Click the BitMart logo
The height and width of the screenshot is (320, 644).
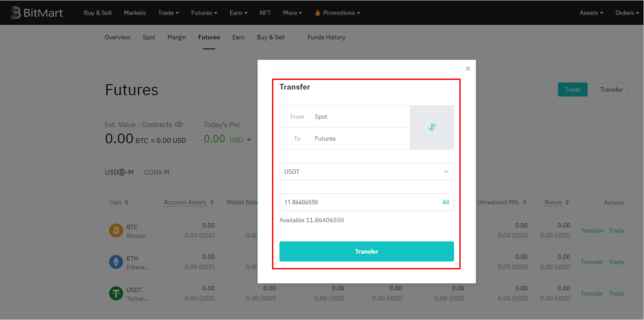click(37, 13)
